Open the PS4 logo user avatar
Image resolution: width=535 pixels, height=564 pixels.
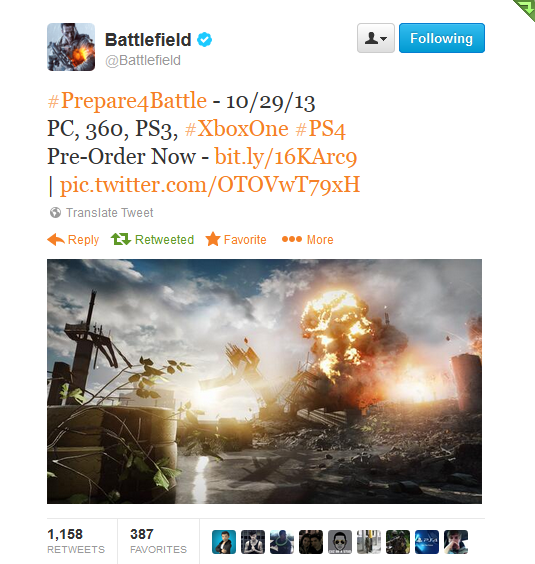pos(427,542)
